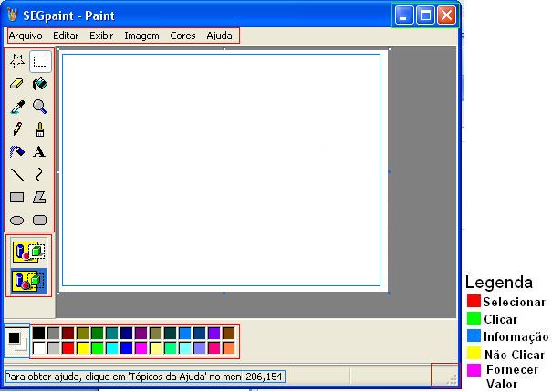Click the 206,154 cursor coordinates readout
The image size is (552, 392).
[x=264, y=377]
